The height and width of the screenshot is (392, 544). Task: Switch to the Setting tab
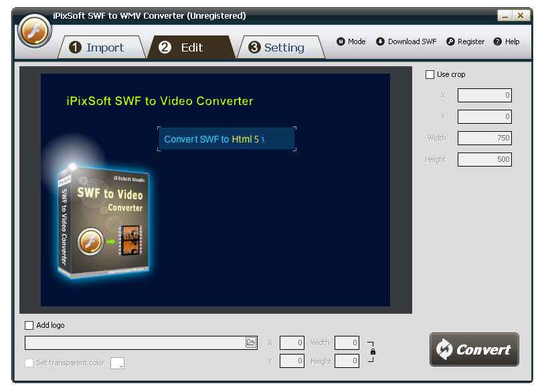[x=281, y=47]
